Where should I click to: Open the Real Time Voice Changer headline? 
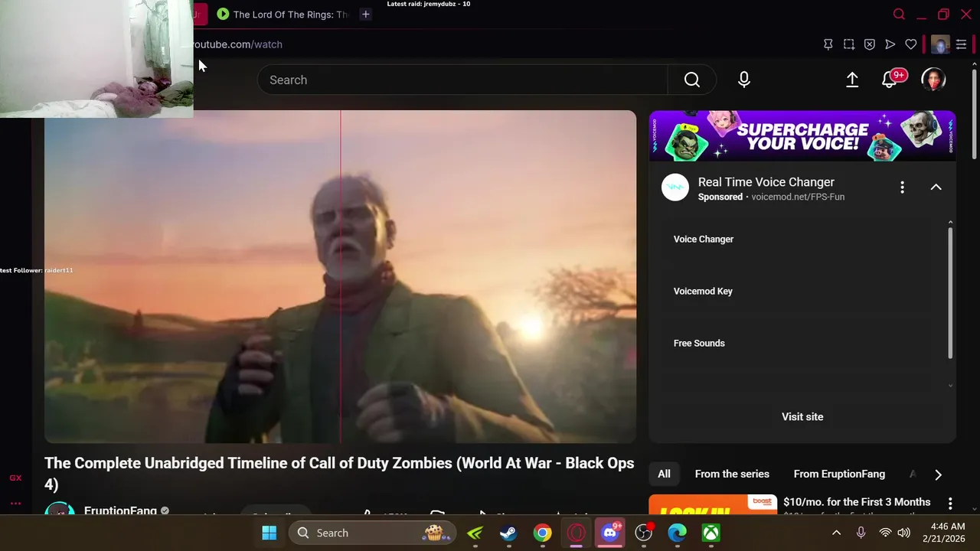click(x=766, y=182)
